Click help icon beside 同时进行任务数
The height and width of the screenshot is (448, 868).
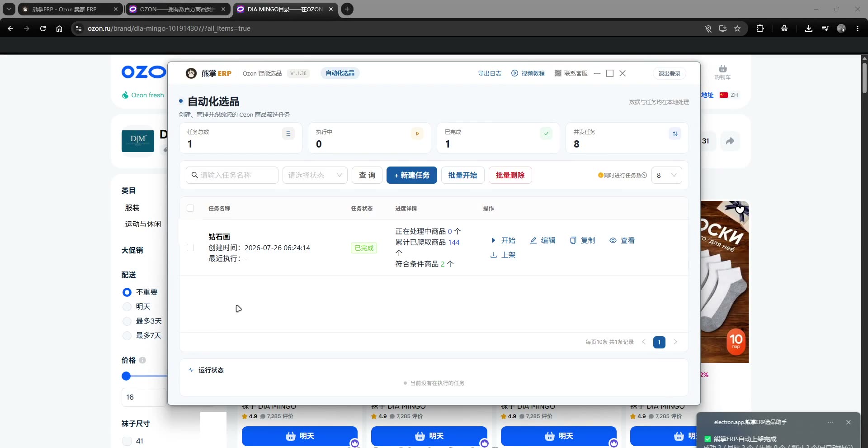(644, 175)
